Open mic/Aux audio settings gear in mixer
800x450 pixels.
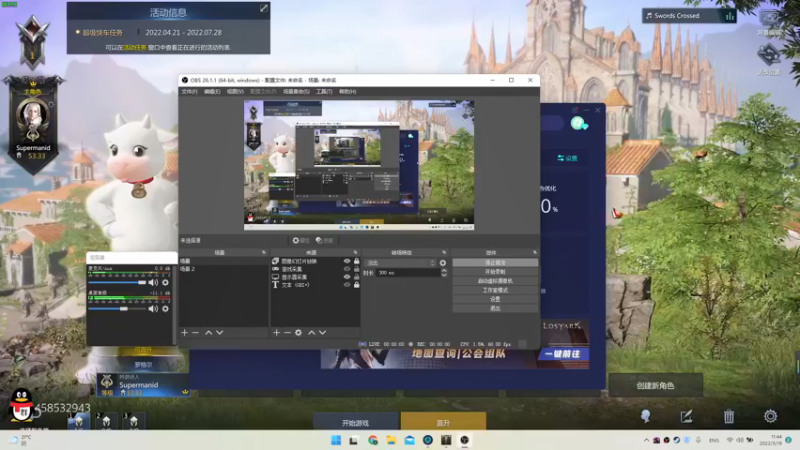click(165, 282)
